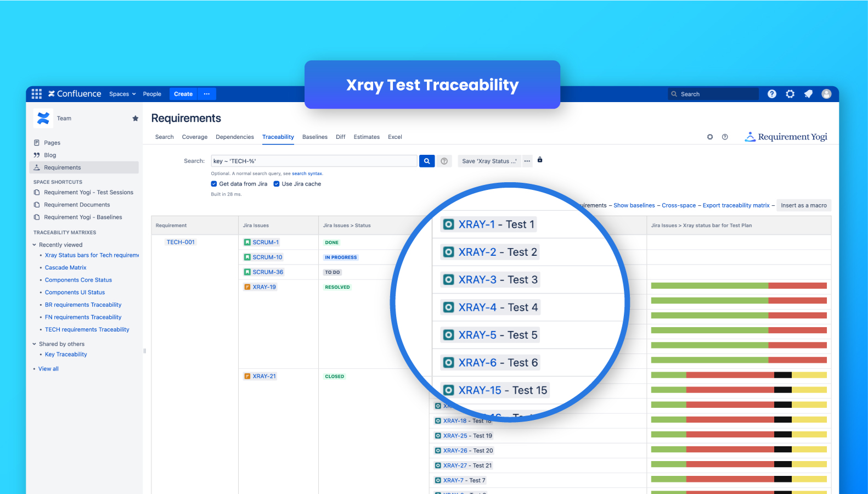
Task: Open the People menu
Action: [152, 94]
